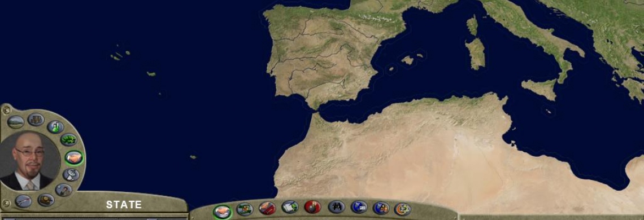Select the highlighted handshake State department icon

pyautogui.click(x=74, y=157)
